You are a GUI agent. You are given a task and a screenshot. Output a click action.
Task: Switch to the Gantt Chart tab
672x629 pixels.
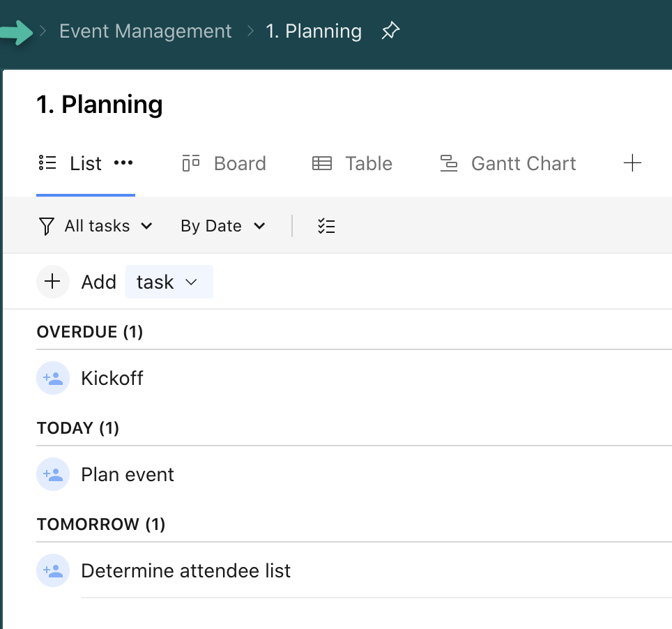coord(508,163)
